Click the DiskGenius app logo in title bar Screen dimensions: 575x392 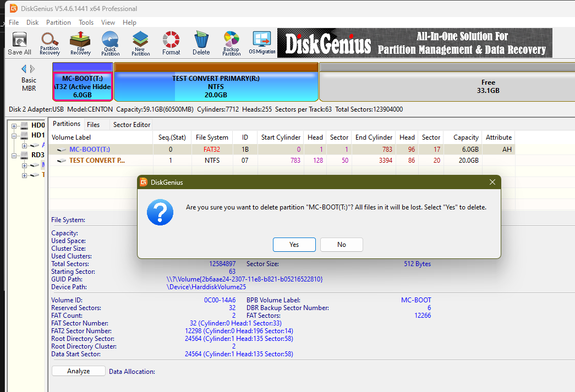point(14,8)
